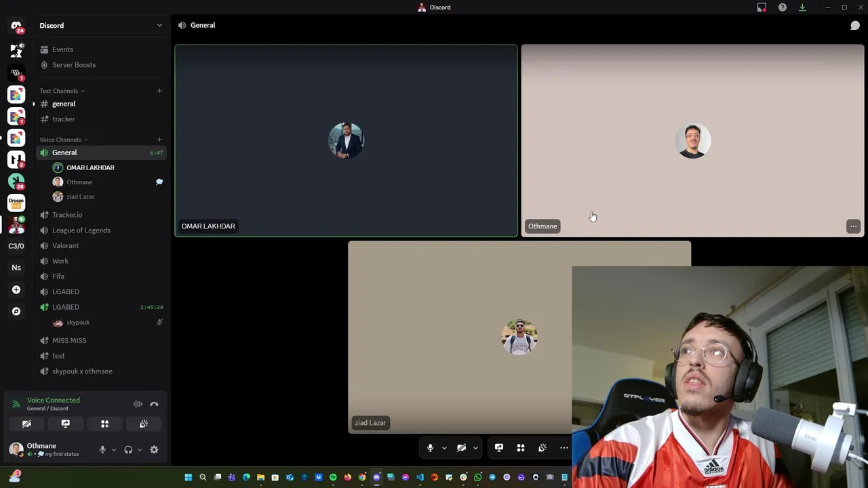The height and width of the screenshot is (488, 868).
Task: Join the Valorant voice channel
Action: (101, 245)
